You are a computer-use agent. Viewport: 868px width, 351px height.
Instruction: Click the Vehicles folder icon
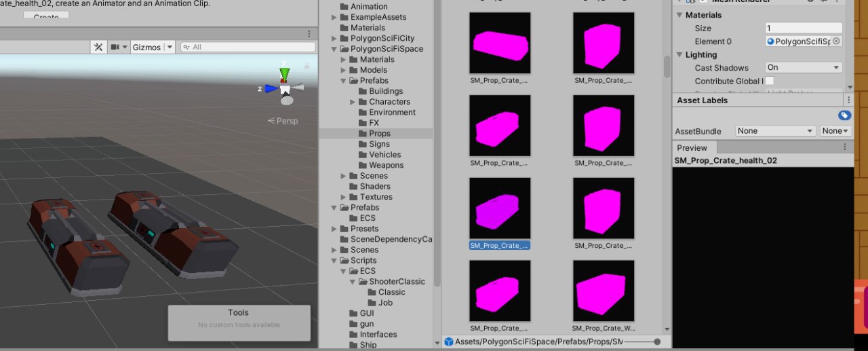point(363,155)
